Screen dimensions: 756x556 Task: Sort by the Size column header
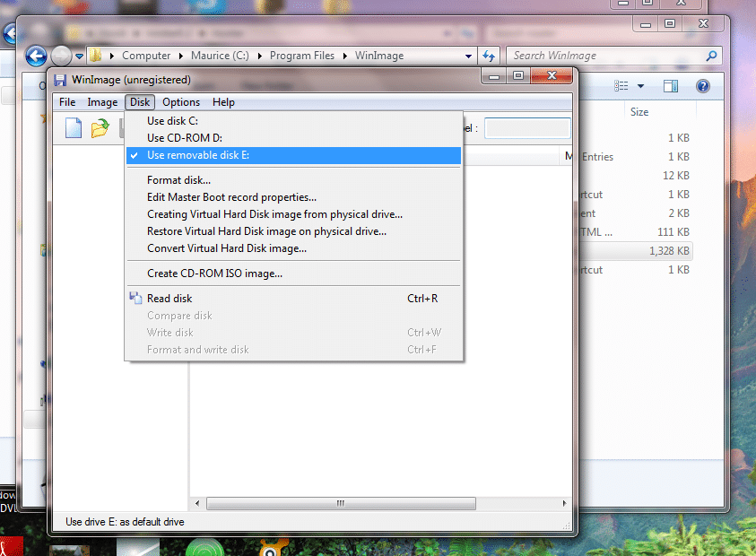(x=639, y=112)
